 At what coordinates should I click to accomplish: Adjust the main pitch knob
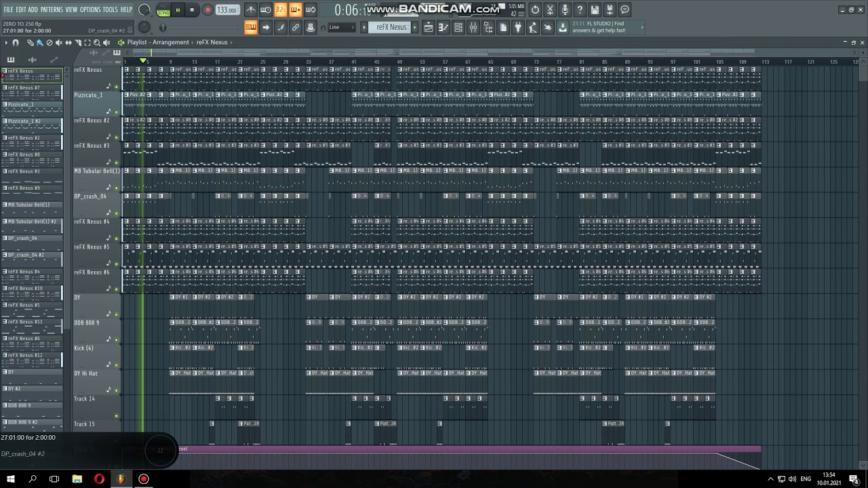(x=144, y=27)
